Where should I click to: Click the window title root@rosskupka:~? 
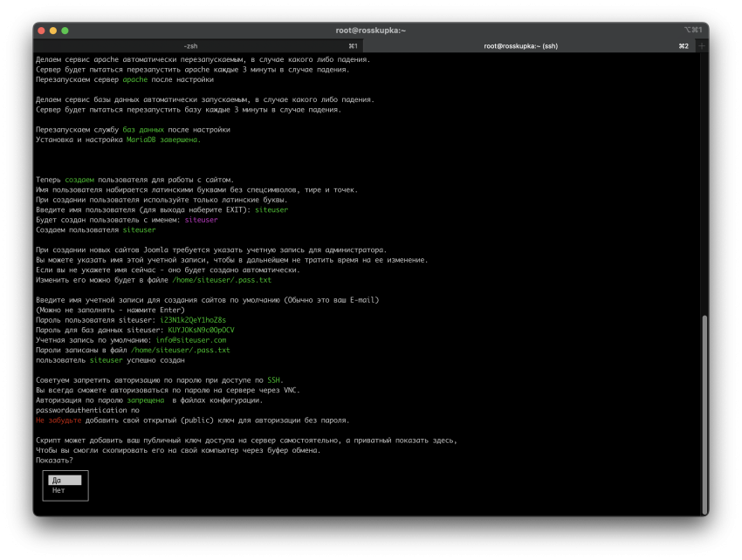point(370,31)
